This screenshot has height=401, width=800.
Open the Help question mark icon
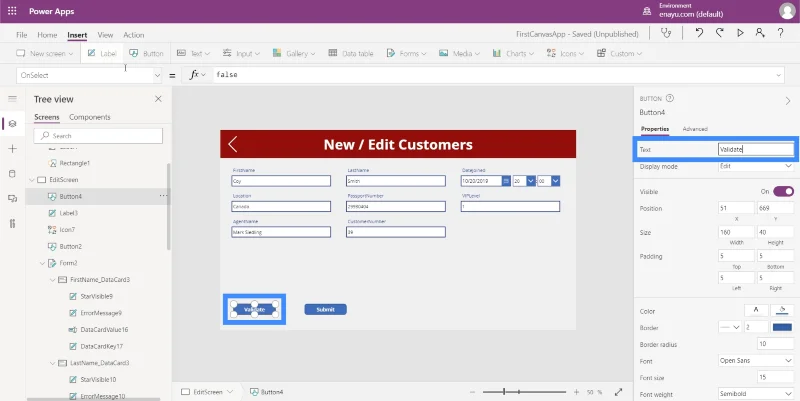point(781,33)
